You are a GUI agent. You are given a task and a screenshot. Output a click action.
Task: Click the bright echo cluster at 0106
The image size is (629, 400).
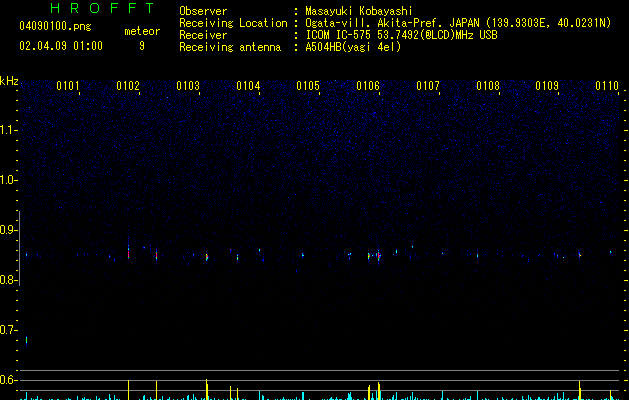(378, 255)
